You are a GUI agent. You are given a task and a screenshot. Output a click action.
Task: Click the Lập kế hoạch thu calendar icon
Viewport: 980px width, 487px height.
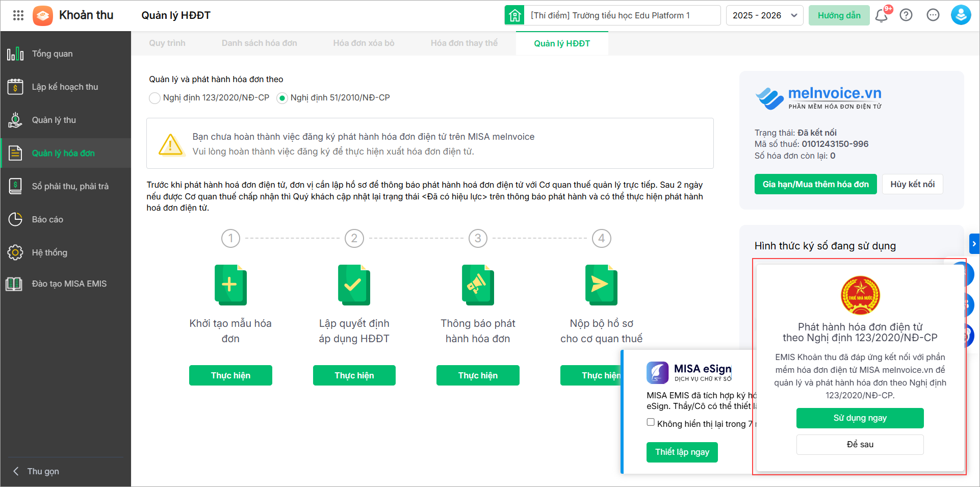(x=15, y=87)
